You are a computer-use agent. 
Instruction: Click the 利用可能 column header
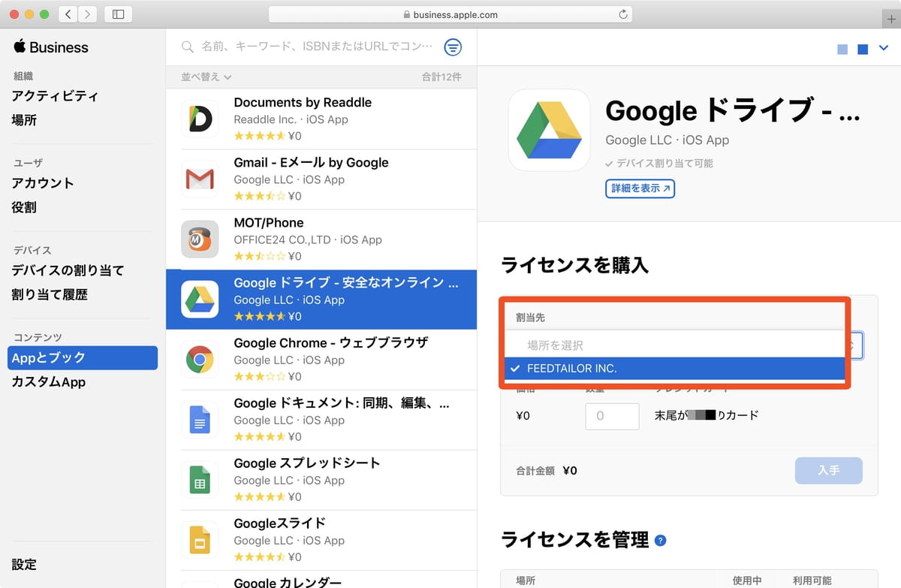(x=812, y=580)
